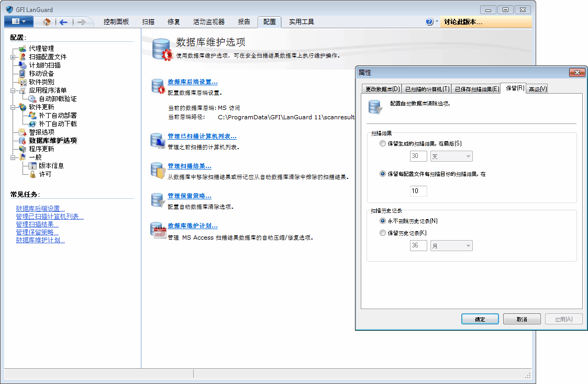The width and height of the screenshot is (588, 384).
Task: Open the 天 unit dropdown
Action: pyautogui.click(x=451, y=156)
